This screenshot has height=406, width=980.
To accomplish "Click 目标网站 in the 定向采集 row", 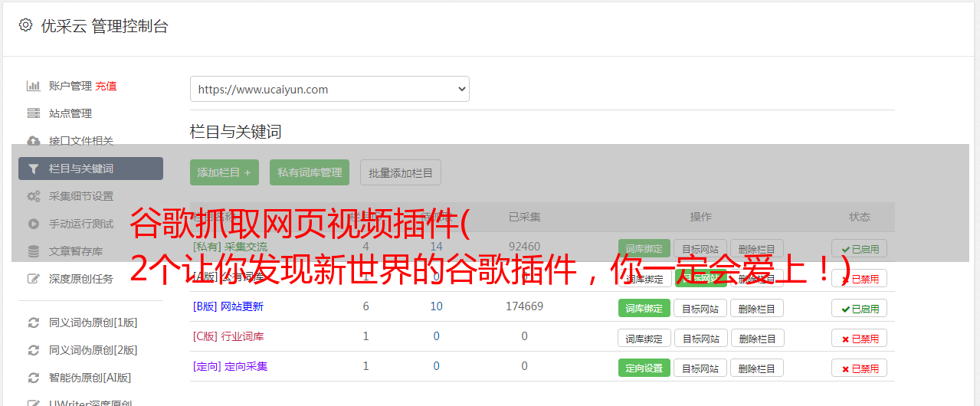I will click(x=700, y=368).
